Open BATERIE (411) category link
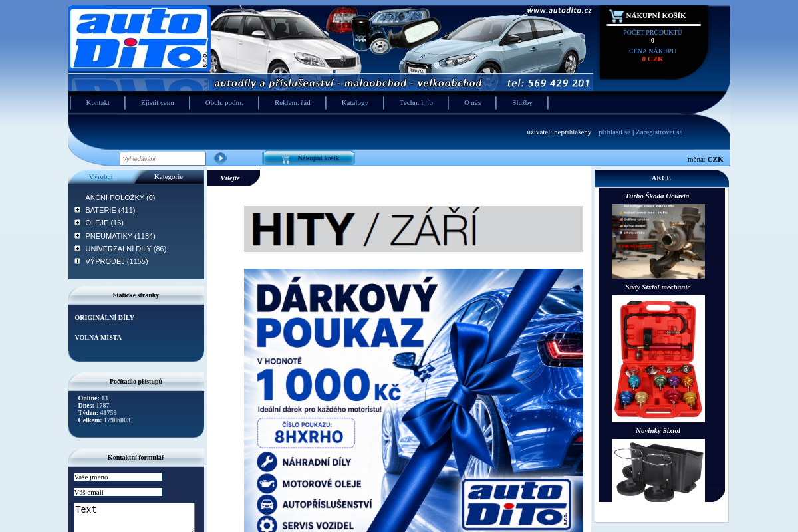This screenshot has width=798, height=532. 110,210
